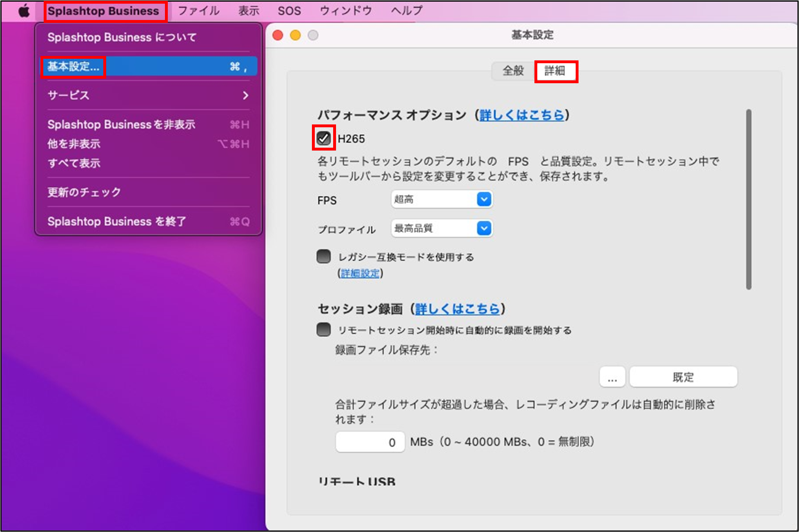799x532 pixels.
Task: Quit via Splashtop Business を終了
Action: [x=116, y=221]
